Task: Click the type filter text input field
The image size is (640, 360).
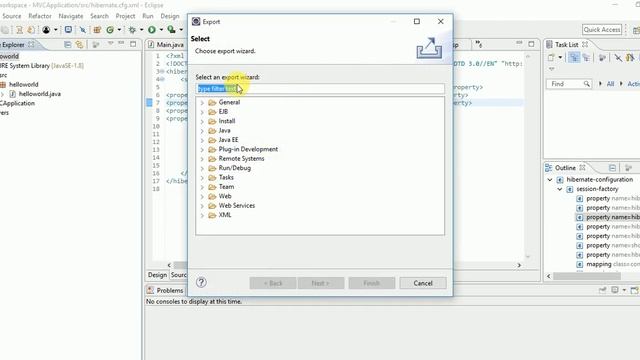Action: [x=320, y=89]
